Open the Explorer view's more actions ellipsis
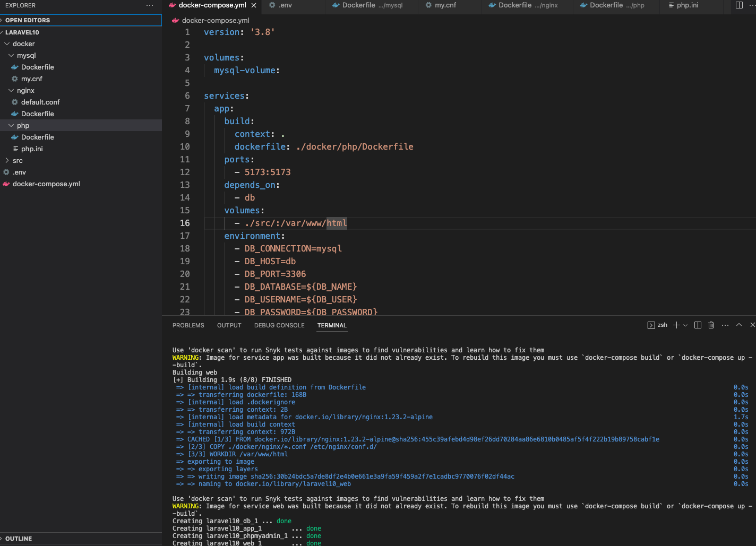The height and width of the screenshot is (546, 756). 150,5
